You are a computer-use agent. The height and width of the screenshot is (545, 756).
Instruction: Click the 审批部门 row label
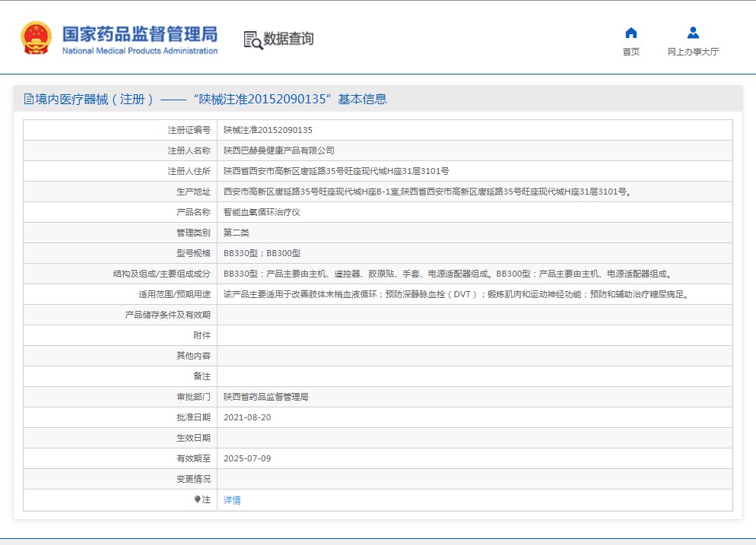click(x=193, y=397)
